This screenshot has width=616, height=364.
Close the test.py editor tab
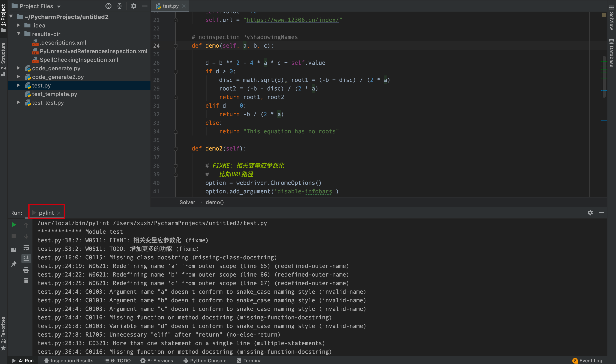point(184,6)
